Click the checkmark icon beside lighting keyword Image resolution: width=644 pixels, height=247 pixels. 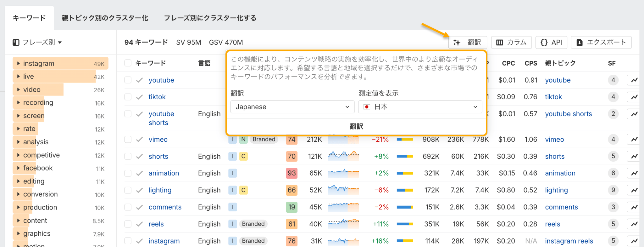140,190
